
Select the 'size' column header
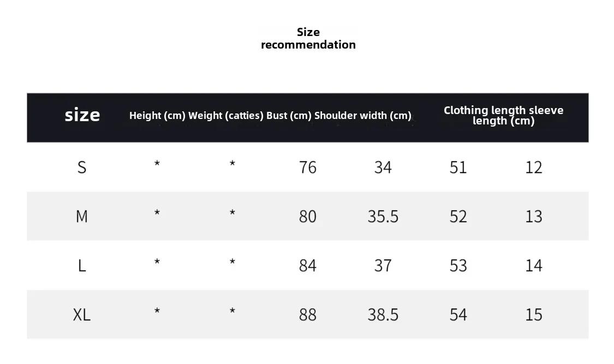(x=82, y=115)
